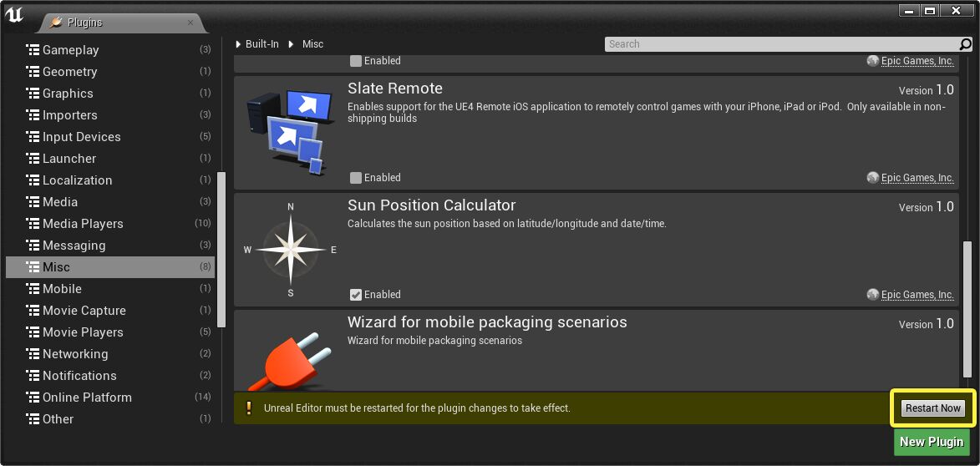980x466 pixels.
Task: Select the Media category
Action: click(110, 202)
